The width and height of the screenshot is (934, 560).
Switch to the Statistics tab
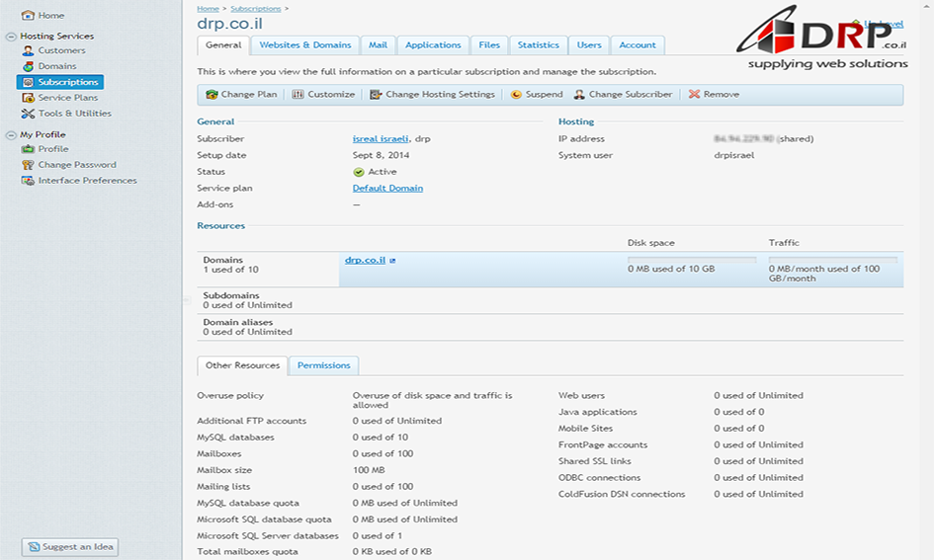click(x=538, y=45)
